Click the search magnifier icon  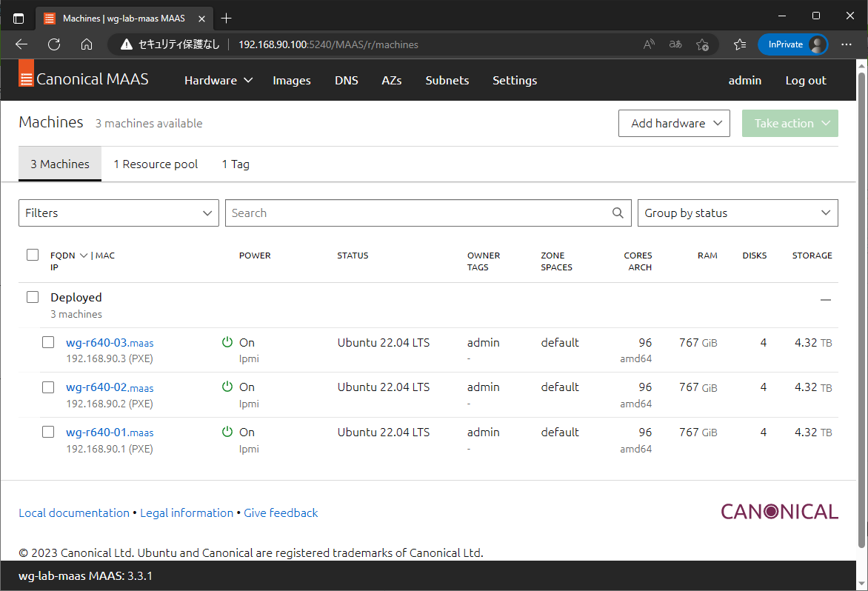tap(618, 213)
